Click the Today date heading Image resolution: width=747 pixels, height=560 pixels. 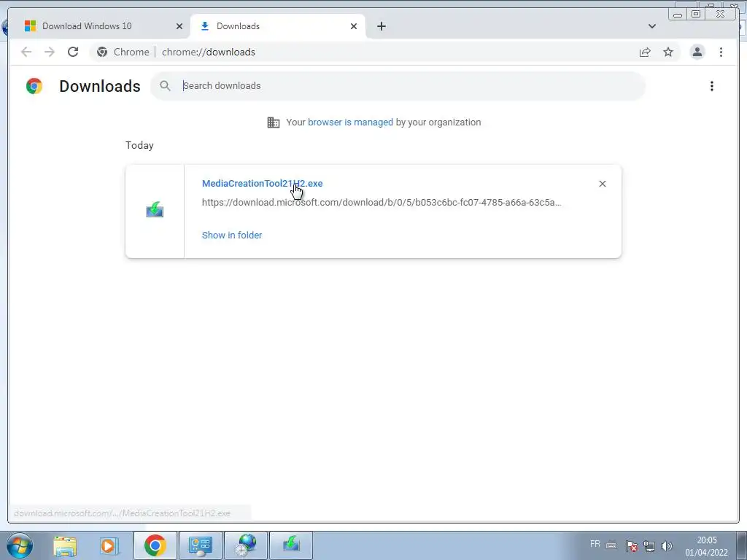click(x=139, y=145)
